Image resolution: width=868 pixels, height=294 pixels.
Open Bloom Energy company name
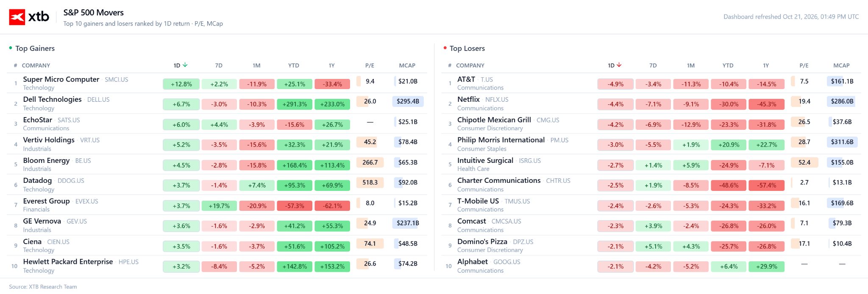46,160
